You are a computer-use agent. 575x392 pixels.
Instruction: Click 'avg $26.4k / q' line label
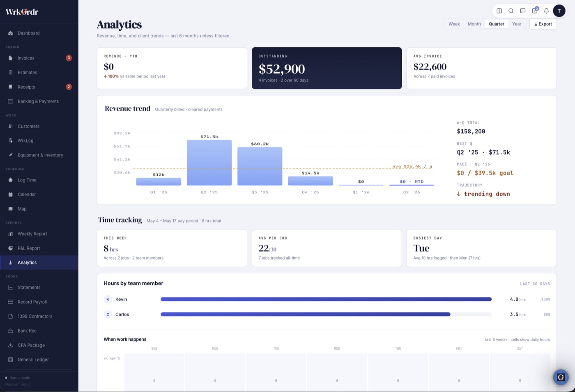click(x=412, y=166)
